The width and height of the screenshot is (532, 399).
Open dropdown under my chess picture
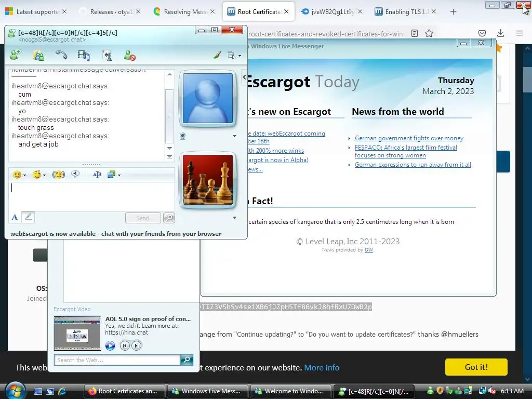pos(234,218)
